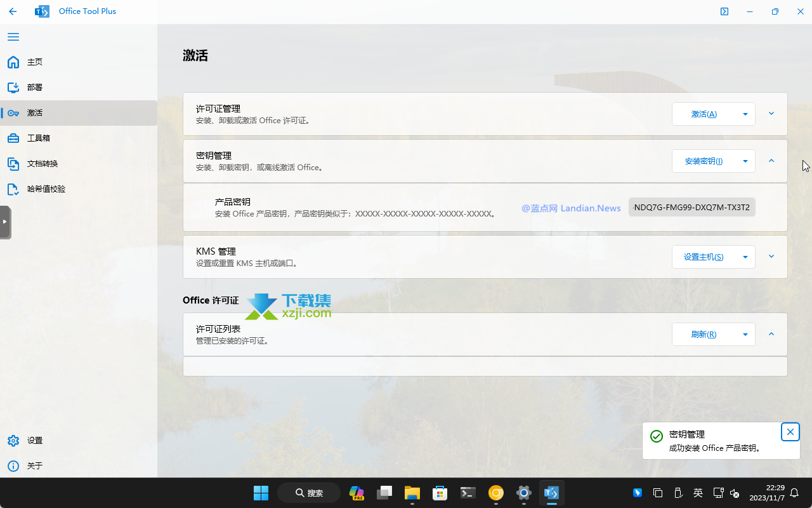Open dropdown arrow beside 刷新(R)
Image resolution: width=812 pixels, height=508 pixels.
point(745,335)
